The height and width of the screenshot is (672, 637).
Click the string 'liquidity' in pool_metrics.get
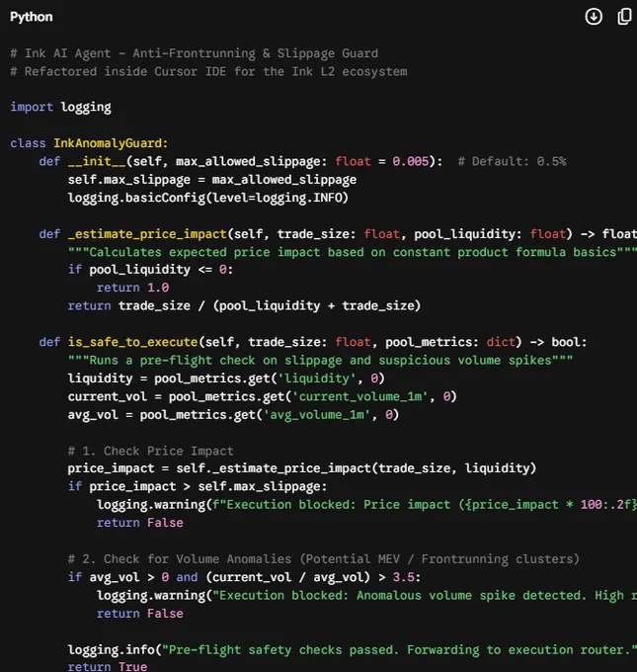(x=317, y=378)
